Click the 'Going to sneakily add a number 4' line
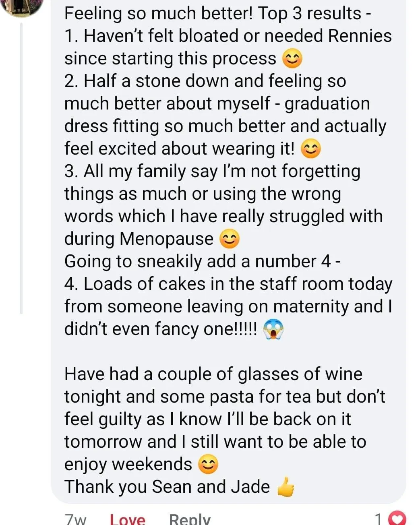 (x=203, y=262)
